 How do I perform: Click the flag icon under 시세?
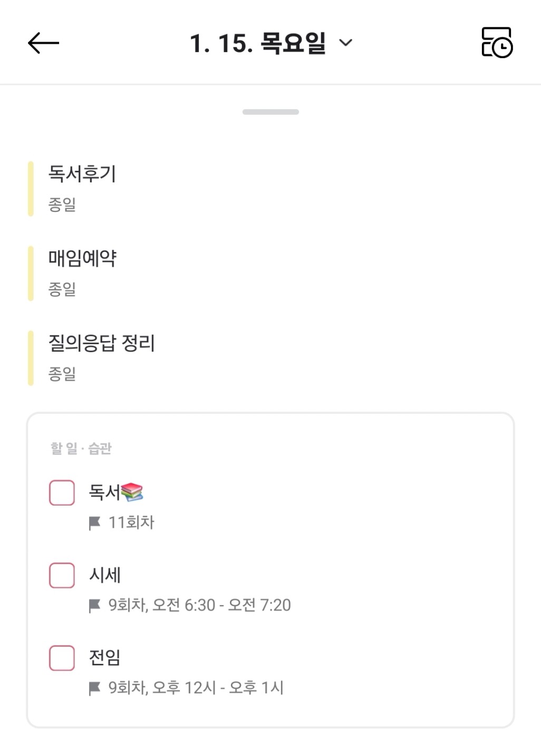pos(95,606)
